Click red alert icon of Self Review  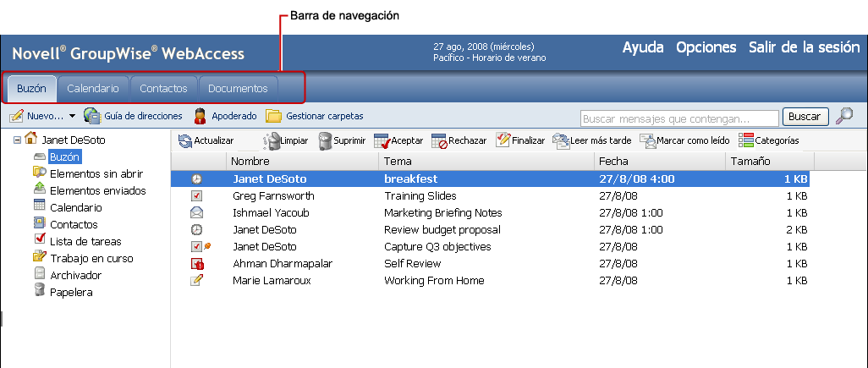198,263
